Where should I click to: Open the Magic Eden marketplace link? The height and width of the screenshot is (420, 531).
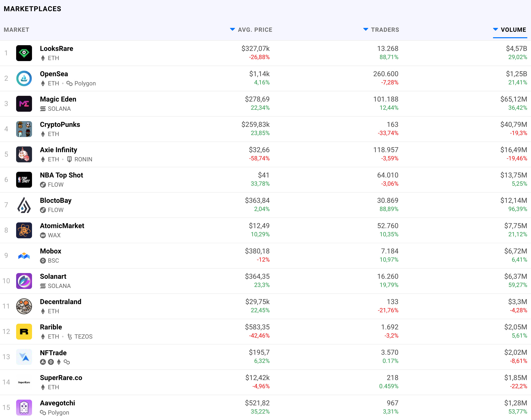(x=58, y=99)
